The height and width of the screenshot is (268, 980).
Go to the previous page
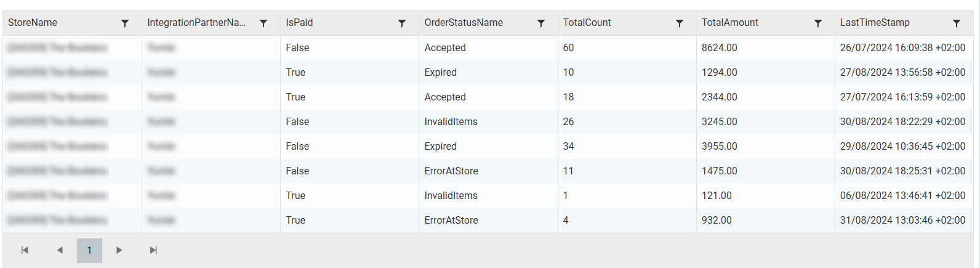pyautogui.click(x=60, y=250)
